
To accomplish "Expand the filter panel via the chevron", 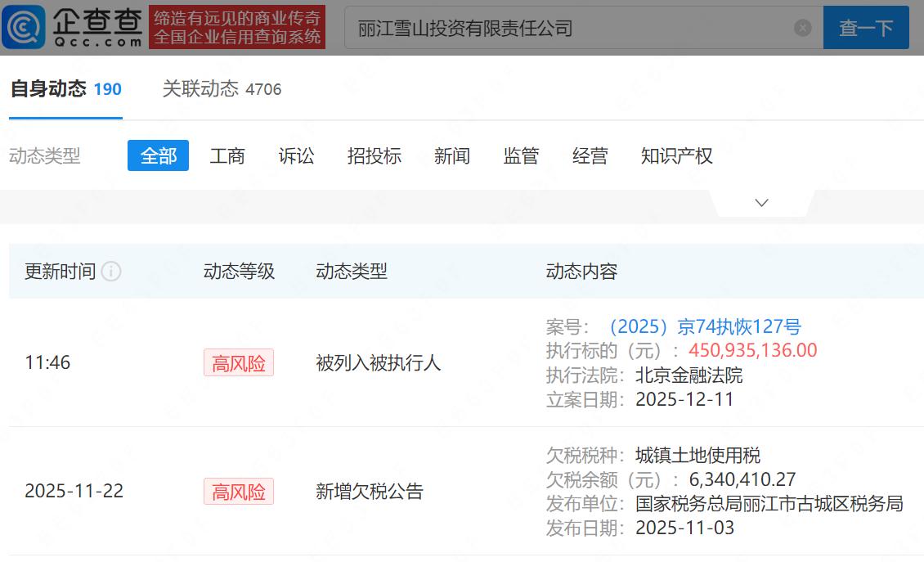I will 761,201.
